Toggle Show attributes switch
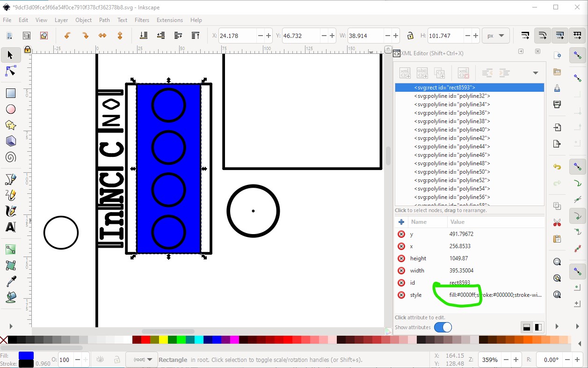 (x=443, y=327)
